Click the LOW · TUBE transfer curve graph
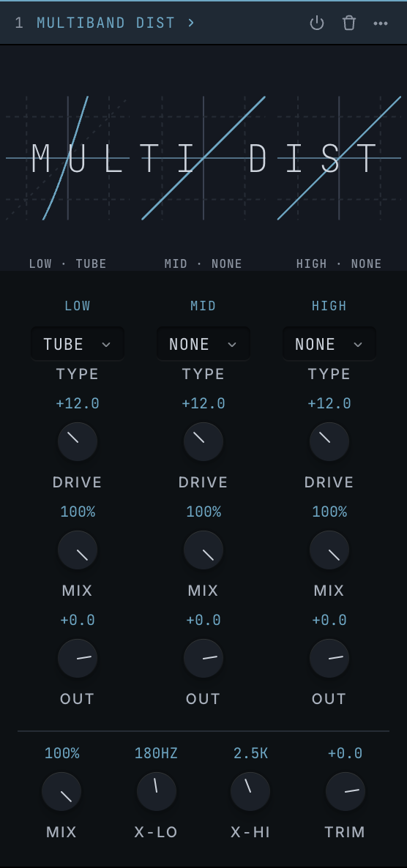The width and height of the screenshot is (407, 868). (x=67, y=158)
